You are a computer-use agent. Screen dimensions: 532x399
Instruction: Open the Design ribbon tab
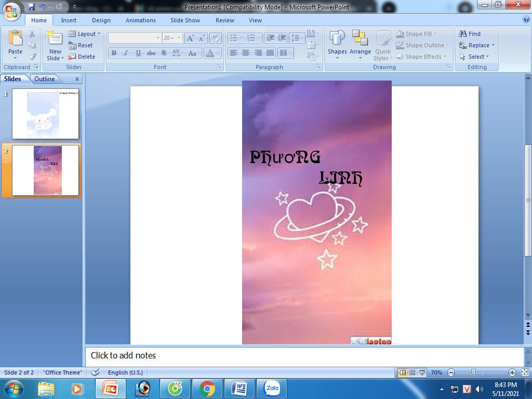point(101,20)
